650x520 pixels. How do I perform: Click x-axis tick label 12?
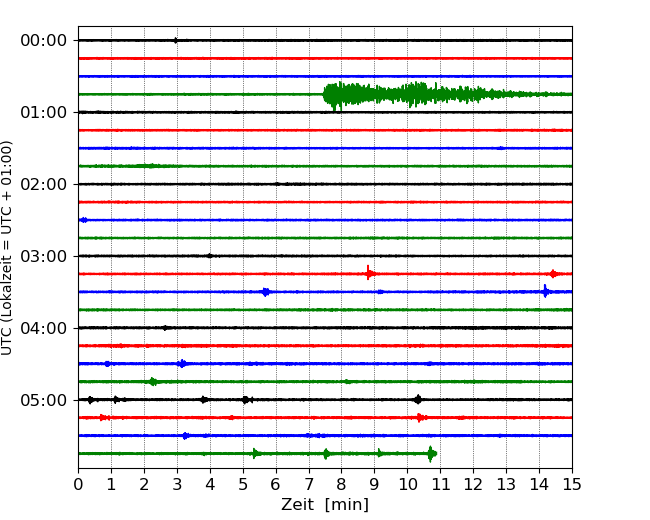click(x=473, y=484)
